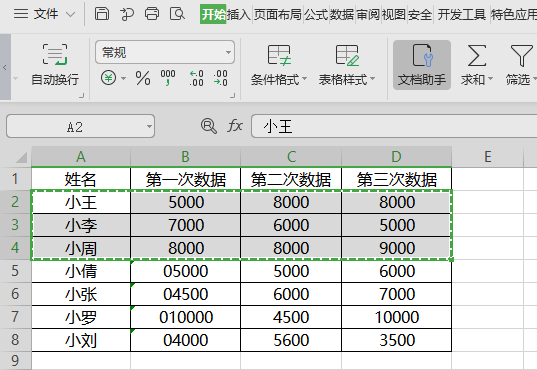Open the 文件 menu

tap(46, 14)
